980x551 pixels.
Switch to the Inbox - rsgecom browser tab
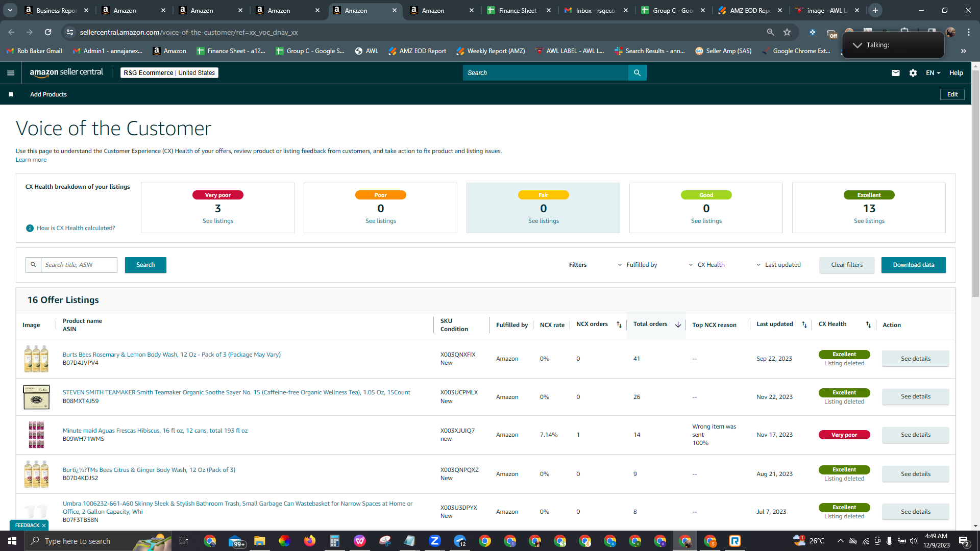tap(596, 10)
